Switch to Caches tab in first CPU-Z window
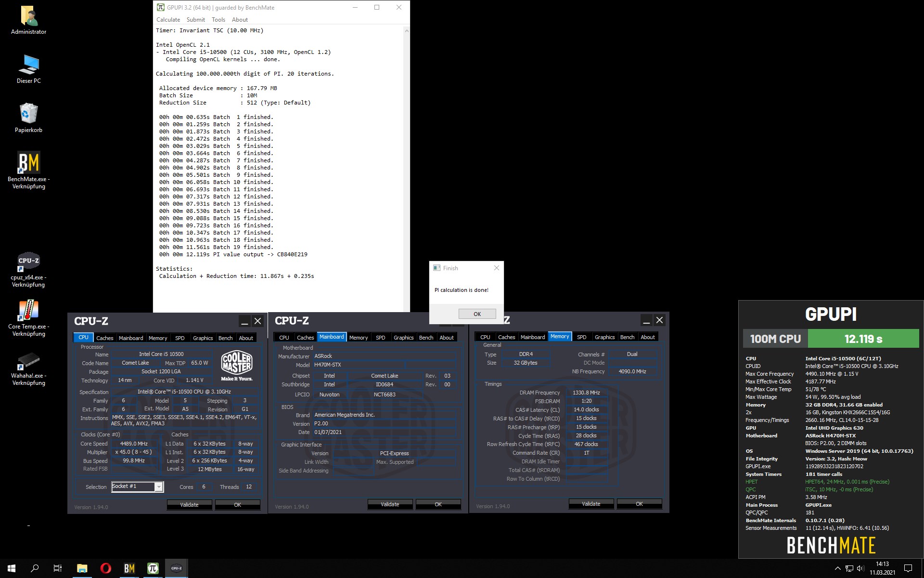This screenshot has height=578, width=924. [x=104, y=338]
